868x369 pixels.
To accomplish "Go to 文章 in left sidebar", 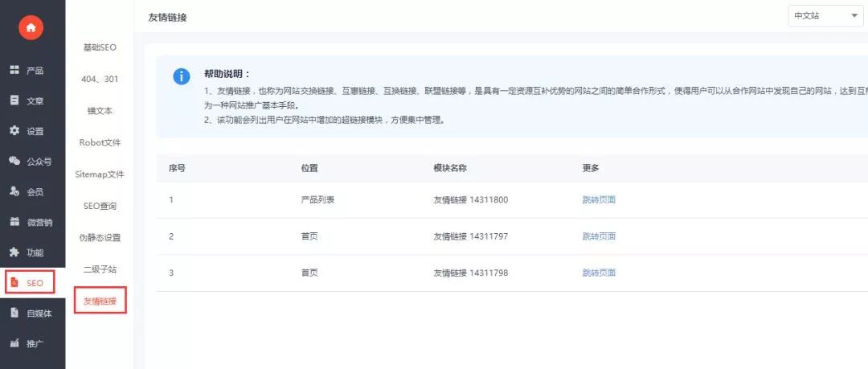I will pyautogui.click(x=33, y=100).
